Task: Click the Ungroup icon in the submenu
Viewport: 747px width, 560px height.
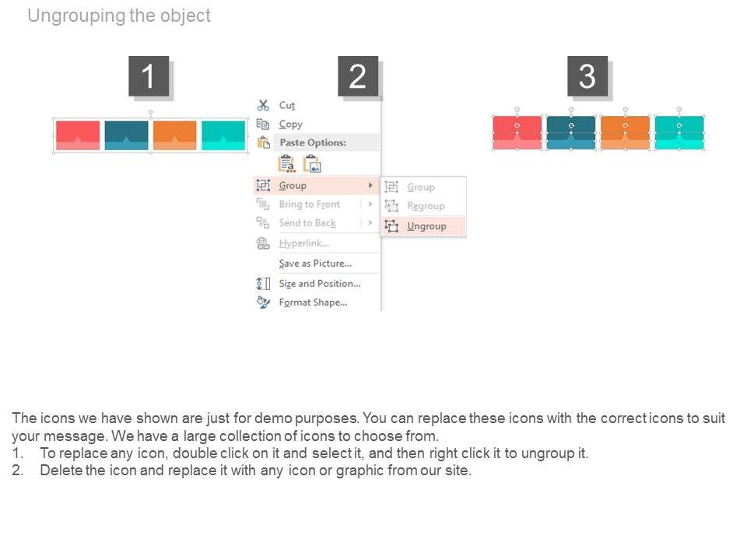Action: (391, 226)
